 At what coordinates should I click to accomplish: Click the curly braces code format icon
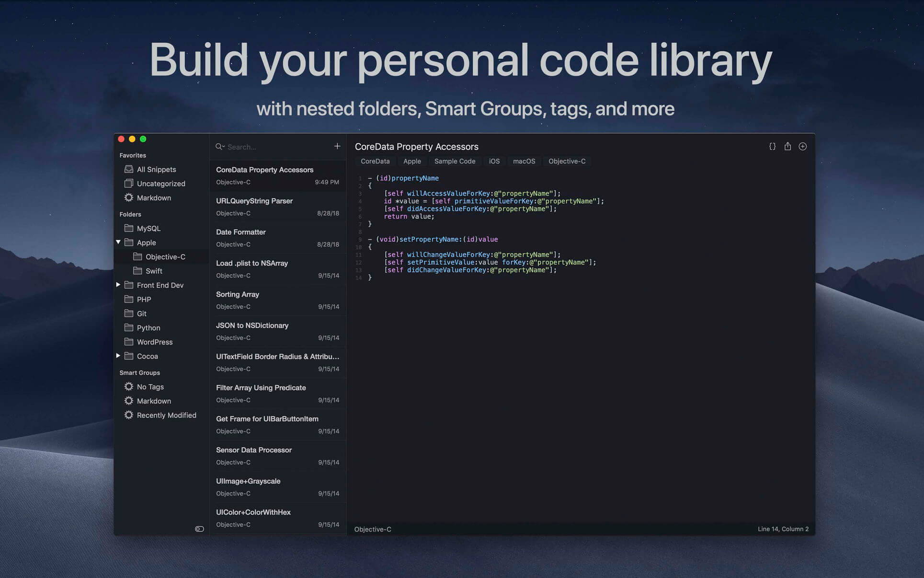click(772, 147)
